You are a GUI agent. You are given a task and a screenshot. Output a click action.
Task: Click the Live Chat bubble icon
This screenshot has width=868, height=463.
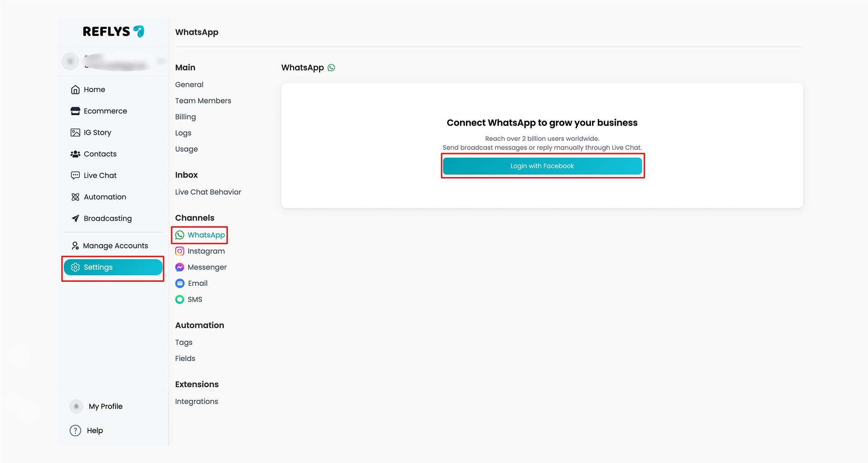[x=75, y=175]
